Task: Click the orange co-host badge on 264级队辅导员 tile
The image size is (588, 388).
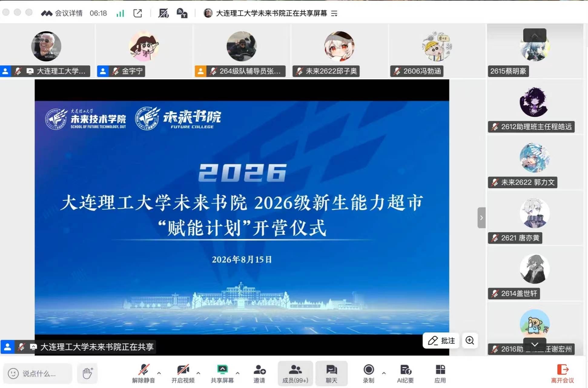Action: pyautogui.click(x=200, y=71)
